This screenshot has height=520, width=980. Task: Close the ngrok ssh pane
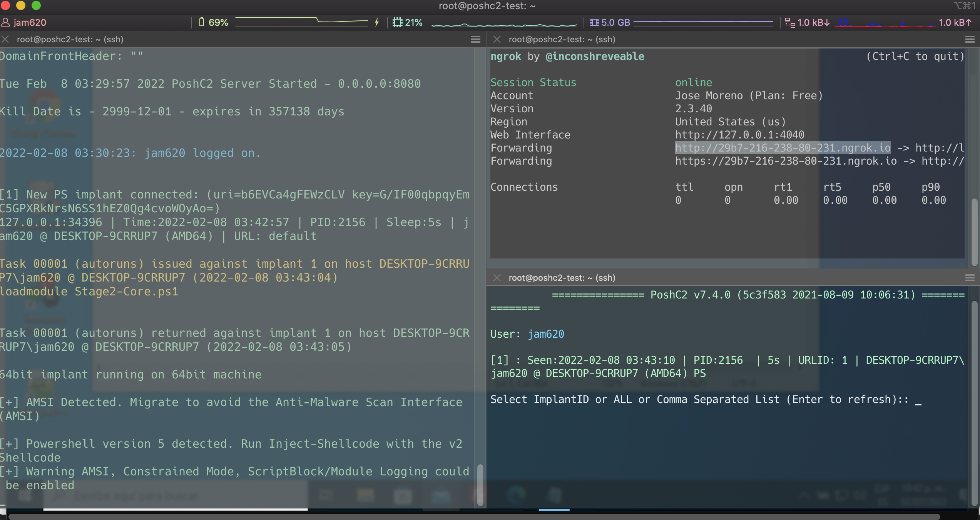click(x=497, y=39)
